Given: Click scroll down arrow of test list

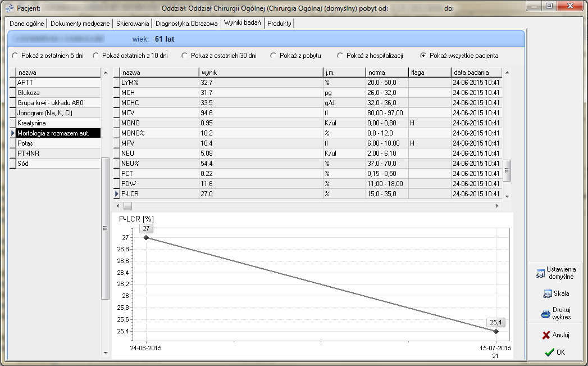Looking at the screenshot, I should (x=106, y=353).
